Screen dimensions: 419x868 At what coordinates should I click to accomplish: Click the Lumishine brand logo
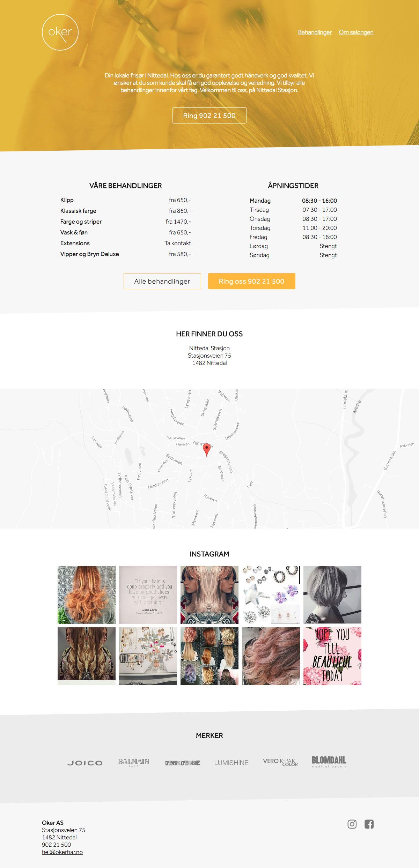(231, 763)
